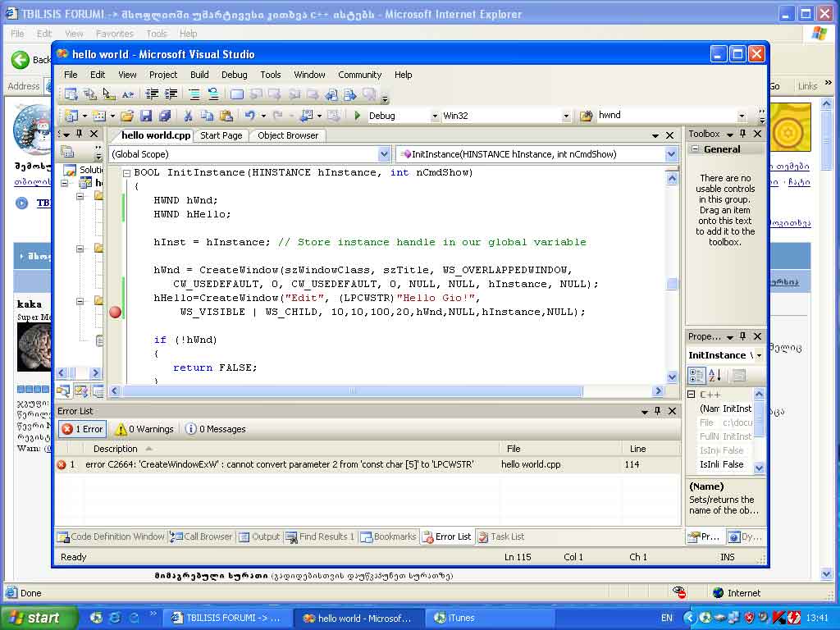This screenshot has height=630, width=840.
Task: Open the Call Browser tab
Action: (202, 536)
